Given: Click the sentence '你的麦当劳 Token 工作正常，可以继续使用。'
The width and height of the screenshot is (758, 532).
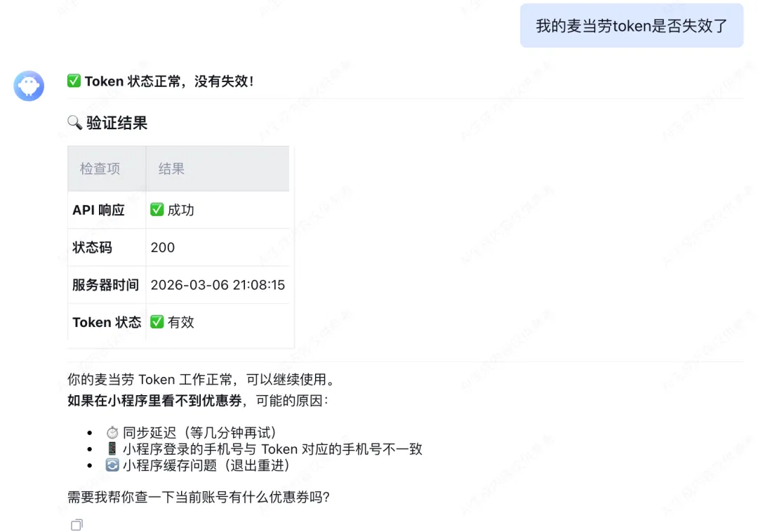Looking at the screenshot, I should pyautogui.click(x=201, y=380).
